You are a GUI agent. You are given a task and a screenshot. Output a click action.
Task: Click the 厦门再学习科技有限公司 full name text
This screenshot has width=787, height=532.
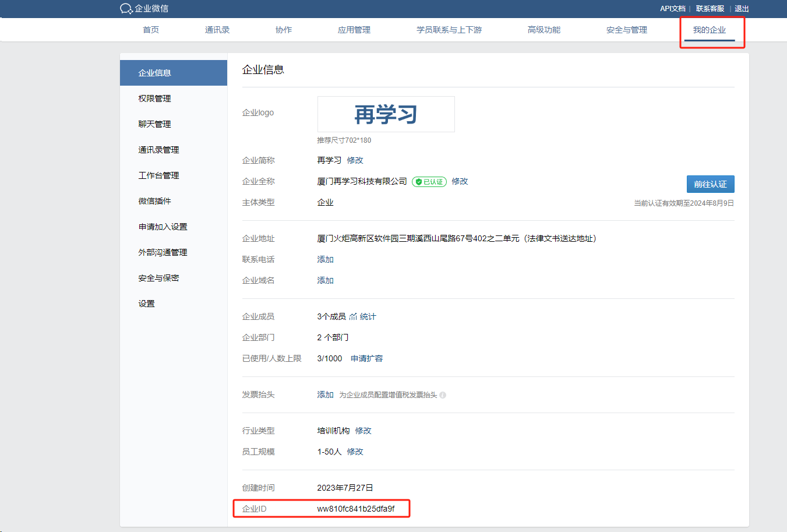click(x=362, y=181)
